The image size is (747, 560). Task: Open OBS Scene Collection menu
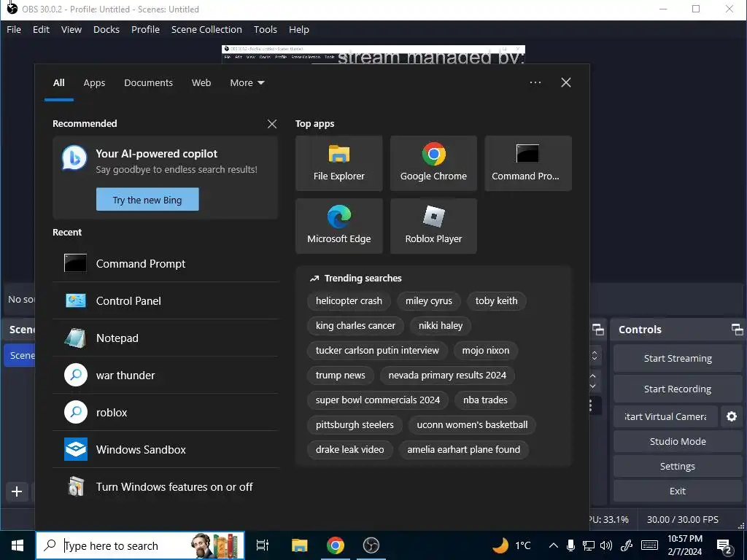coord(206,29)
